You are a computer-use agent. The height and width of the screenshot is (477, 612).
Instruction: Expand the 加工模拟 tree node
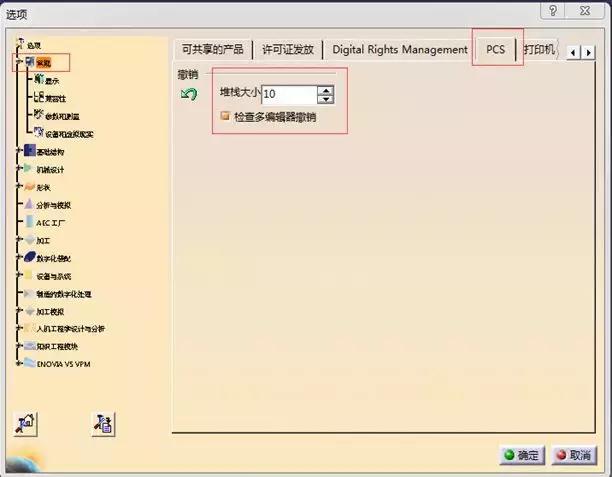(x=18, y=311)
